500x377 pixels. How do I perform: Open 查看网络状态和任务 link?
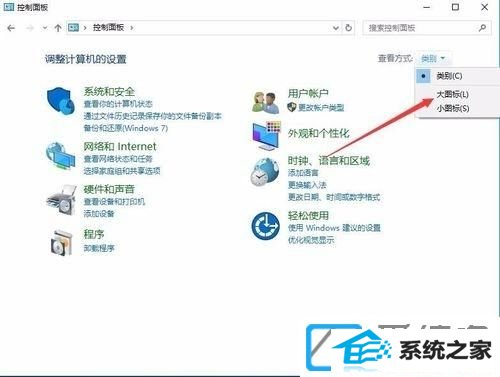tap(118, 159)
